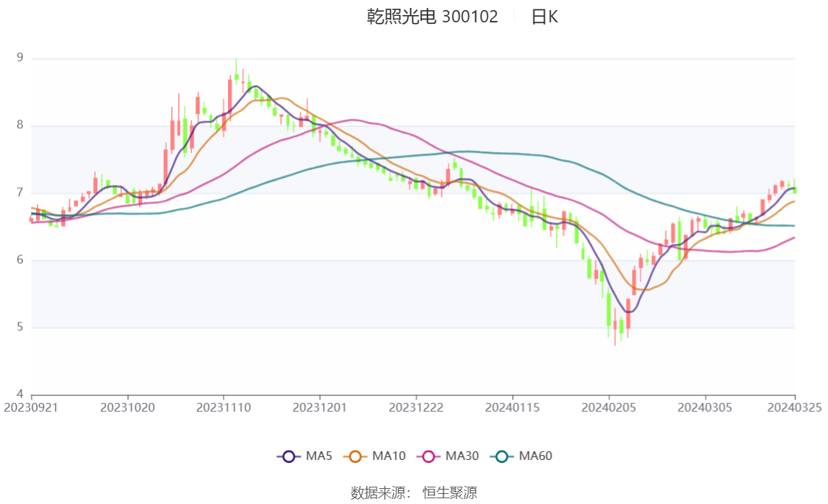This screenshot has height=504, width=828.
Task: Toggle the MA60 teal legend marker
Action: pyautogui.click(x=502, y=456)
